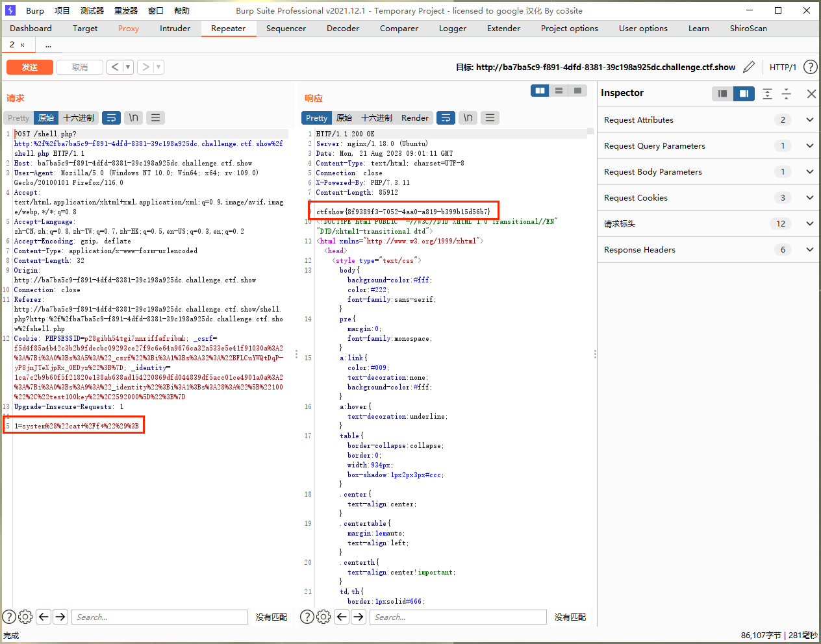The width and height of the screenshot is (821, 644).
Task: Open the Project options tab
Action: pyautogui.click(x=570, y=29)
